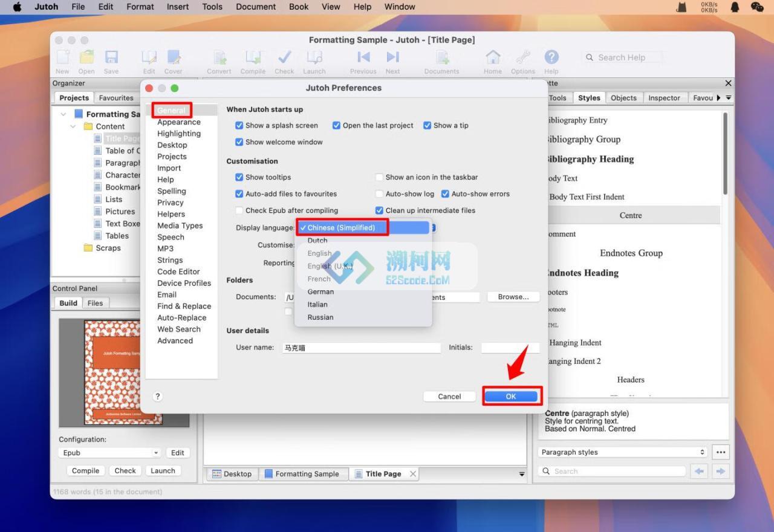Click the forward arrow beside the style search

pos(720,471)
